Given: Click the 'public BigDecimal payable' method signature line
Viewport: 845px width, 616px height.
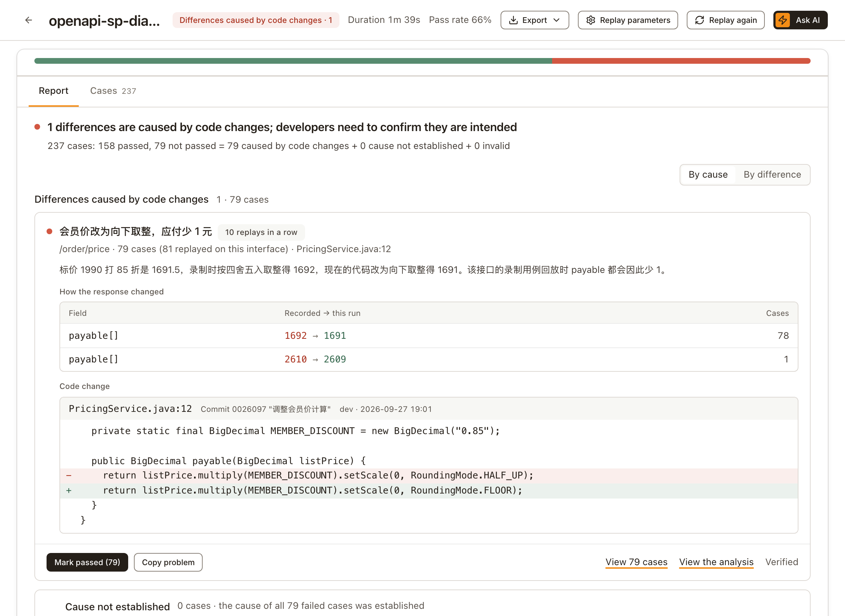Looking at the screenshot, I should [x=228, y=461].
